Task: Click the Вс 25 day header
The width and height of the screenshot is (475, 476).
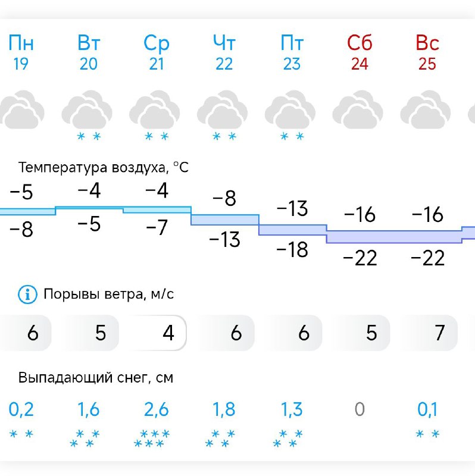Action: (x=427, y=52)
